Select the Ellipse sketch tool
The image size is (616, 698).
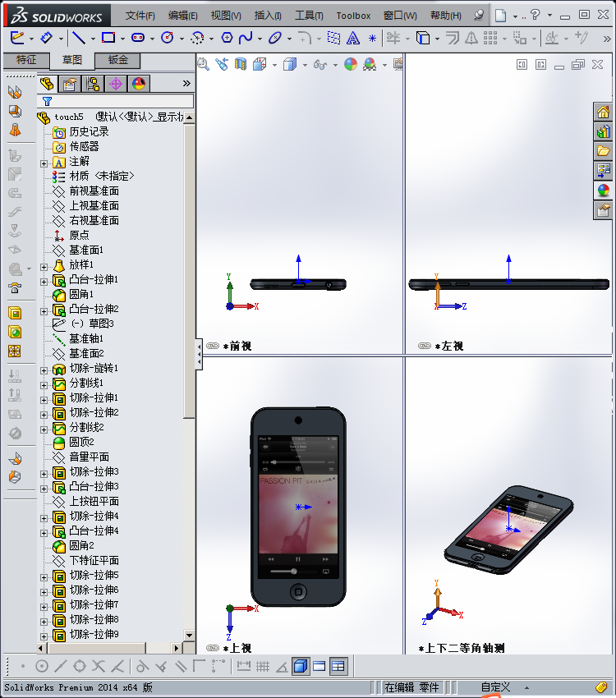(x=275, y=38)
